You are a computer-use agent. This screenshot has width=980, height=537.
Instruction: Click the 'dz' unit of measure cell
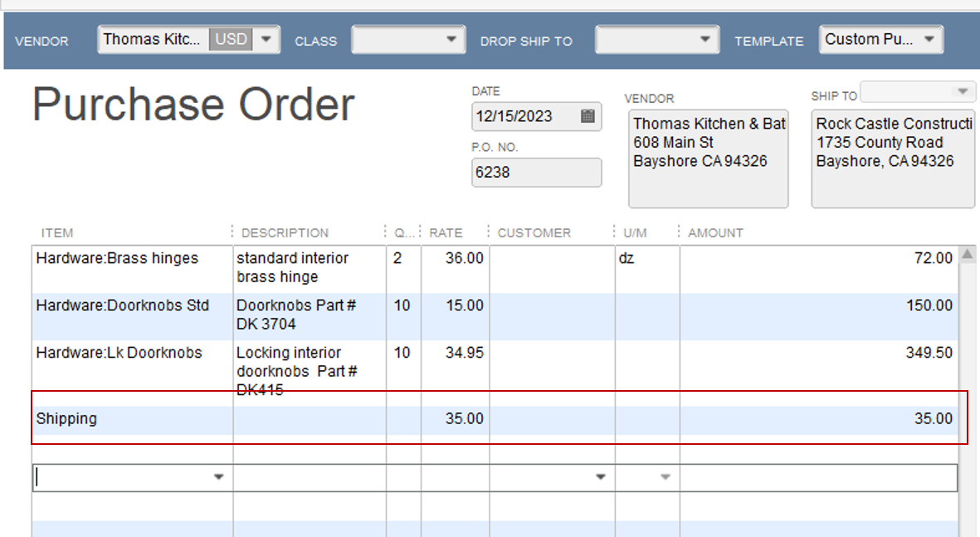pyautogui.click(x=627, y=258)
